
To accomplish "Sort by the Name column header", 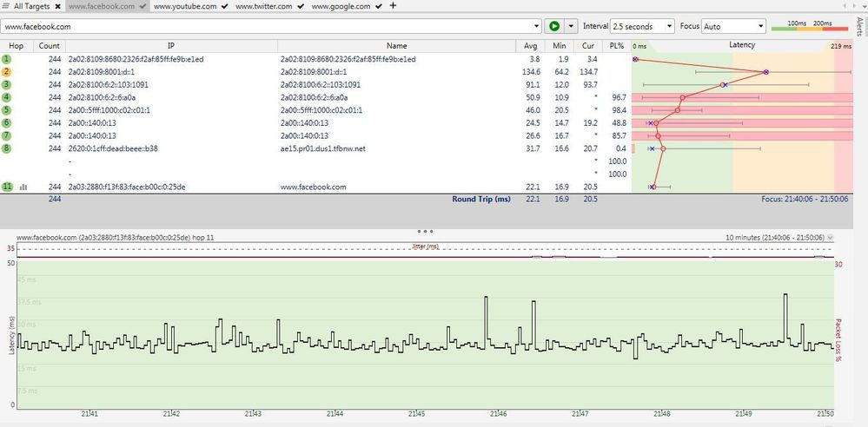I will point(396,46).
